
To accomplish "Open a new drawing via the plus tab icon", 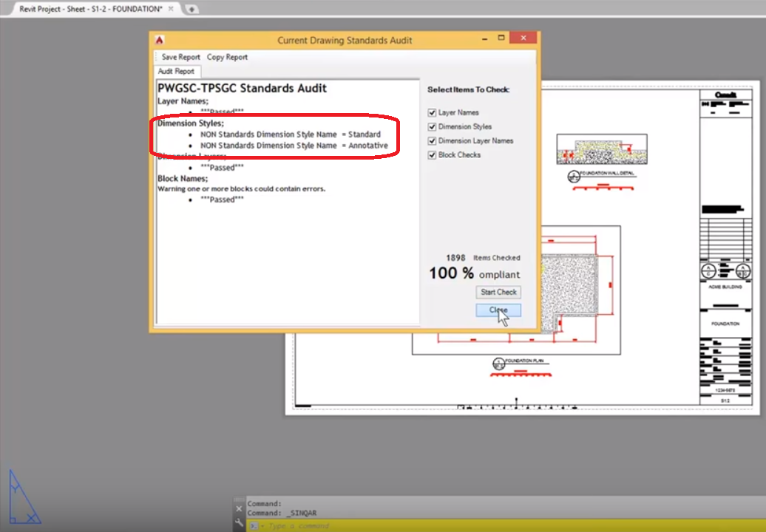I will 191,10.
